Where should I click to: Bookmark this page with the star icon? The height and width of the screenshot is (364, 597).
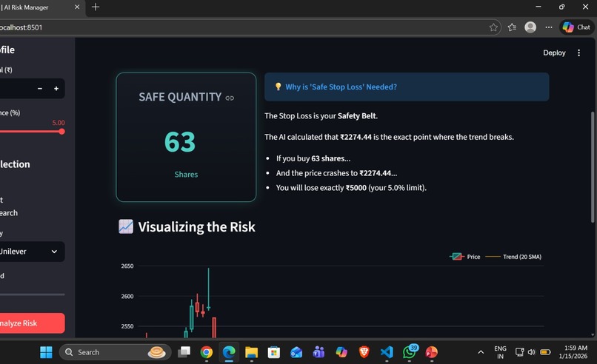(x=493, y=27)
